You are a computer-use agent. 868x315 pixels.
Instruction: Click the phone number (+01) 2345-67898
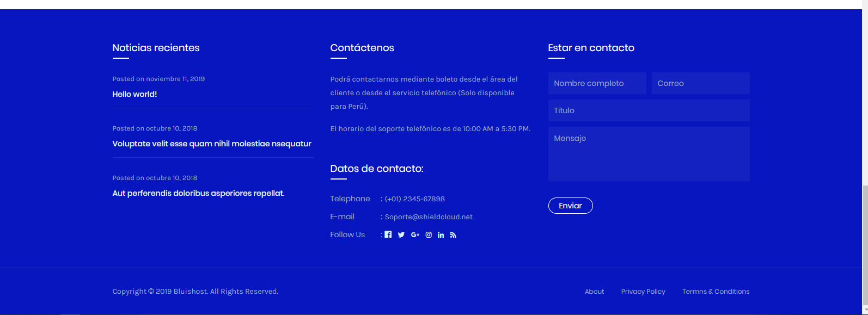(414, 199)
